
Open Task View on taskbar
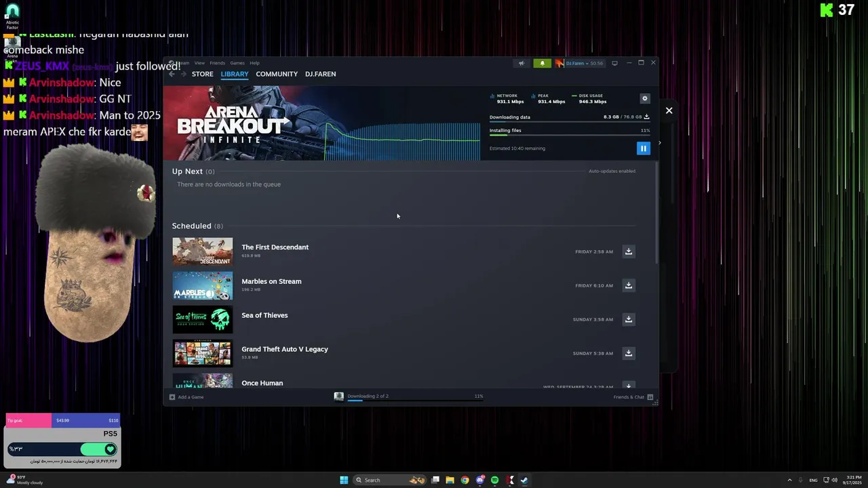coord(435,480)
